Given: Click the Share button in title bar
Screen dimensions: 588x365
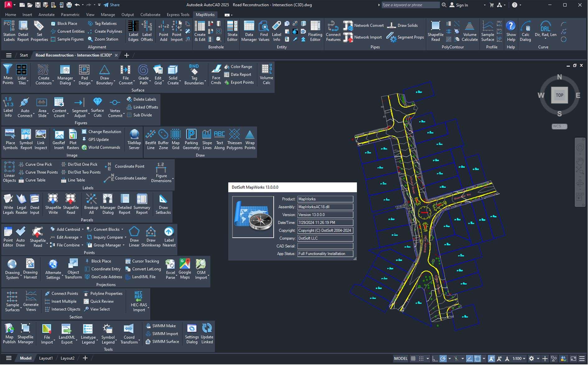Looking at the screenshot, I should pyautogui.click(x=111, y=5).
